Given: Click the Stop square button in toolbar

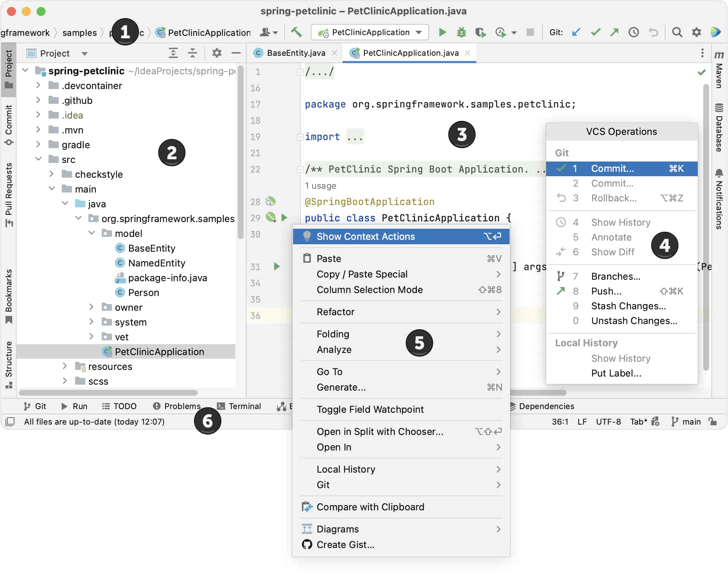Looking at the screenshot, I should click(530, 32).
